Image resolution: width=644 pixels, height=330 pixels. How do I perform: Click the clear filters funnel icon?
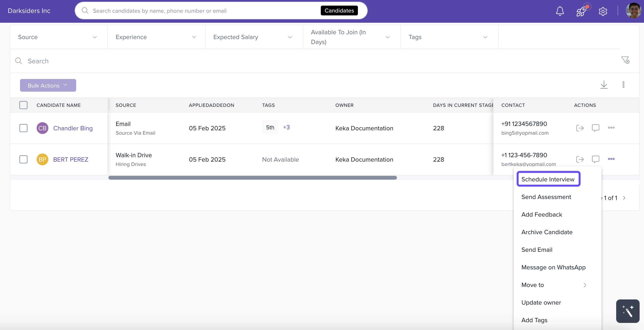pyautogui.click(x=625, y=60)
